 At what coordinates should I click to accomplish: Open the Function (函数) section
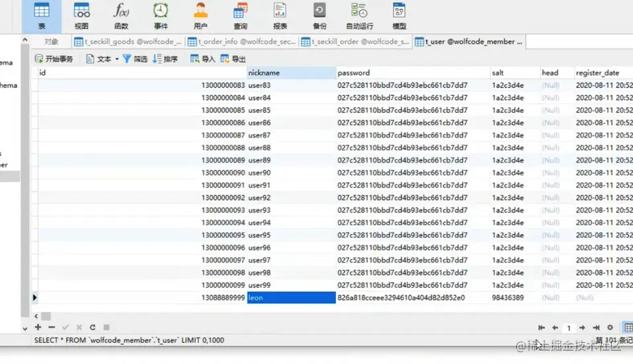tap(120, 16)
